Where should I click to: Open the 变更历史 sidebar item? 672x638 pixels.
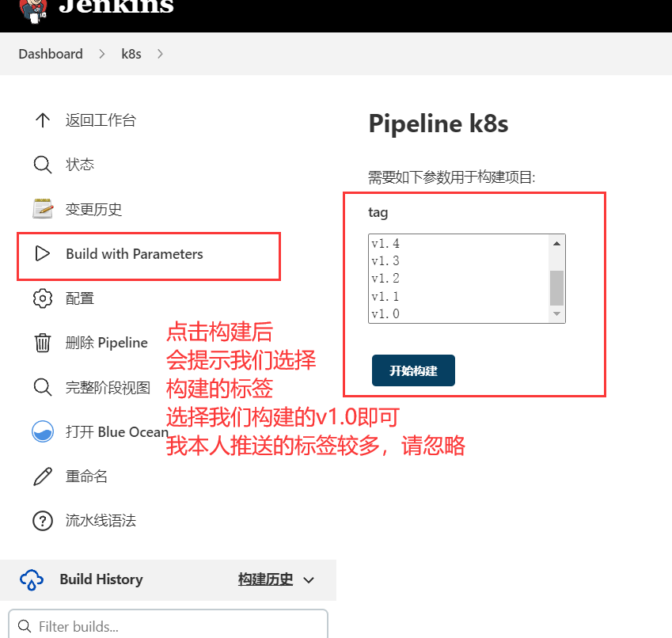pos(93,209)
